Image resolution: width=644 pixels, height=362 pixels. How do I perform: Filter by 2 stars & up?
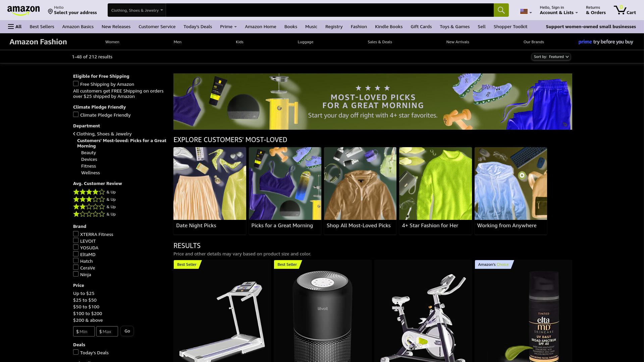(x=94, y=207)
